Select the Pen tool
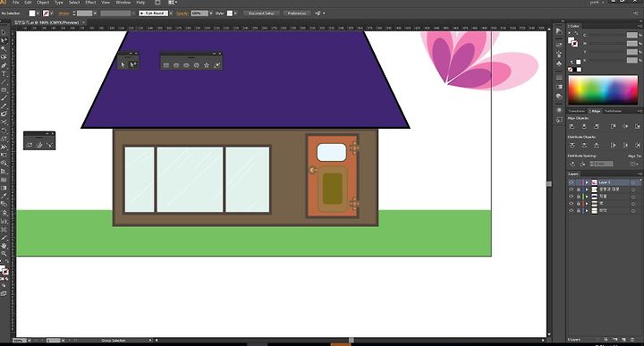Viewport: 644px width, 346px height. tap(4, 65)
